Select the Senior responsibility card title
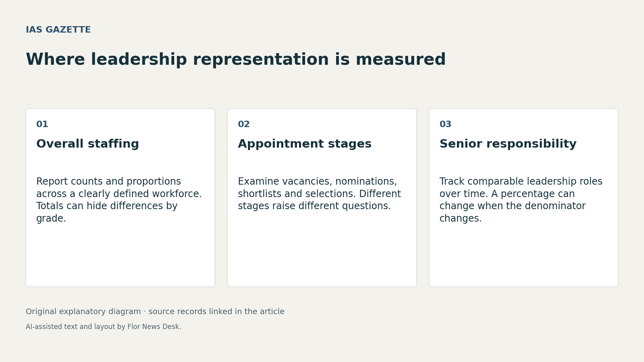 tap(508, 144)
